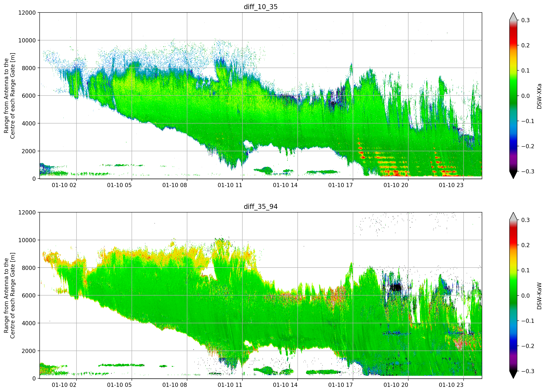Click the DSW-KaW colorbar label

pos(539,296)
